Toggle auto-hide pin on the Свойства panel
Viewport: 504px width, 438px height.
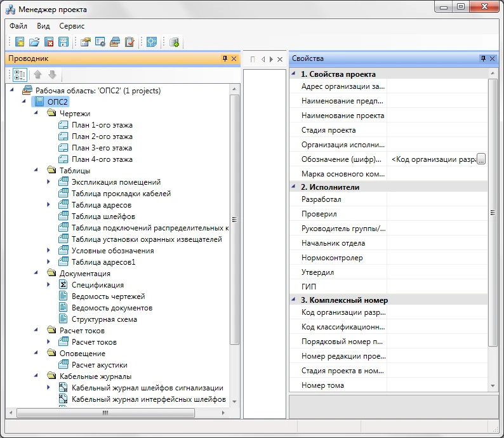point(484,58)
